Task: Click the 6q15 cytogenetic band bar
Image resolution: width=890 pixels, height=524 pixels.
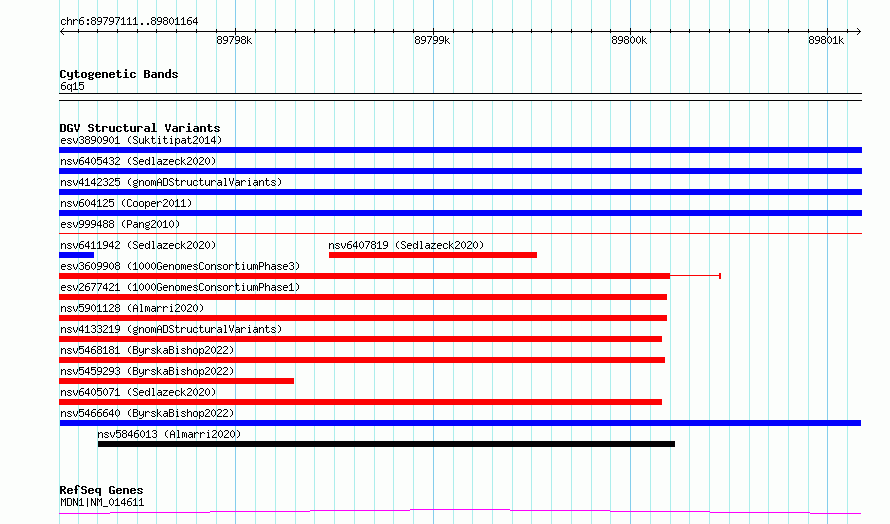Action: point(460,97)
